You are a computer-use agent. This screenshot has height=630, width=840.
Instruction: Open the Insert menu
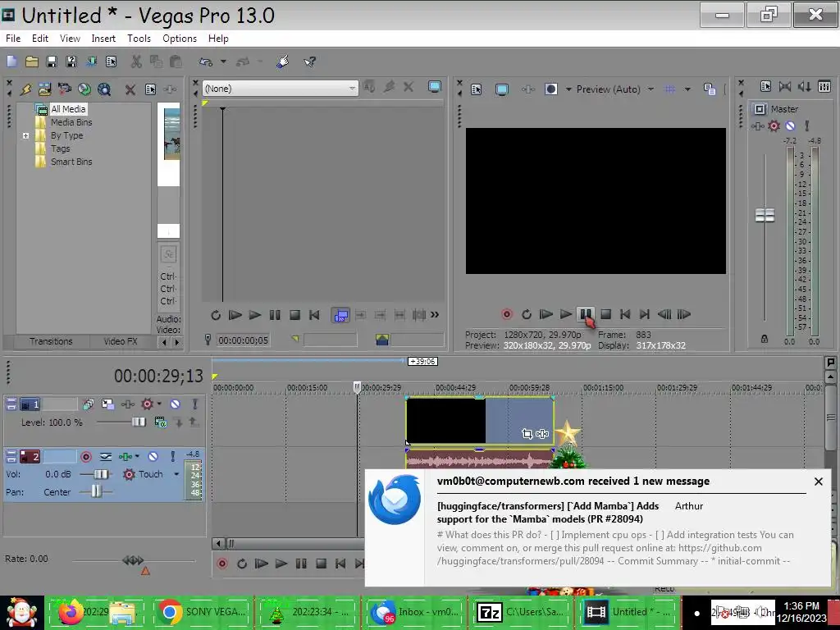(x=103, y=39)
